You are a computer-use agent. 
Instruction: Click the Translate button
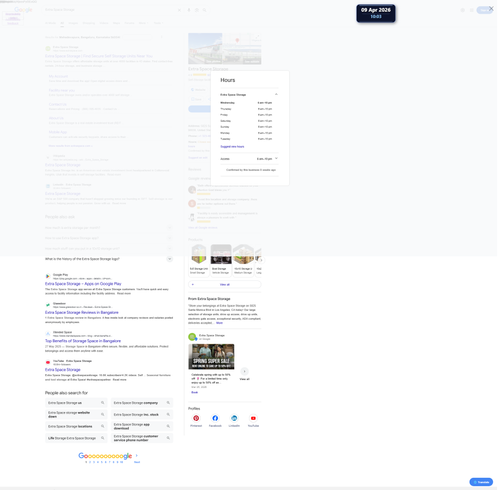pos(481,482)
